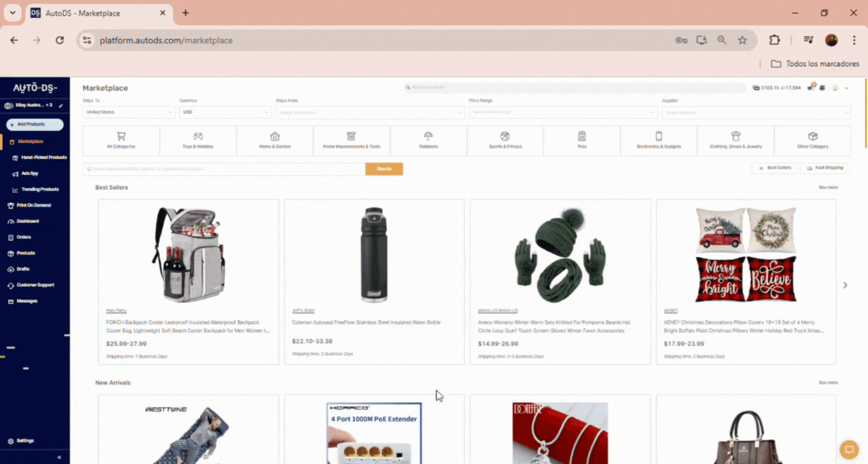
Task: Open the Ships To dropdown
Action: click(129, 112)
